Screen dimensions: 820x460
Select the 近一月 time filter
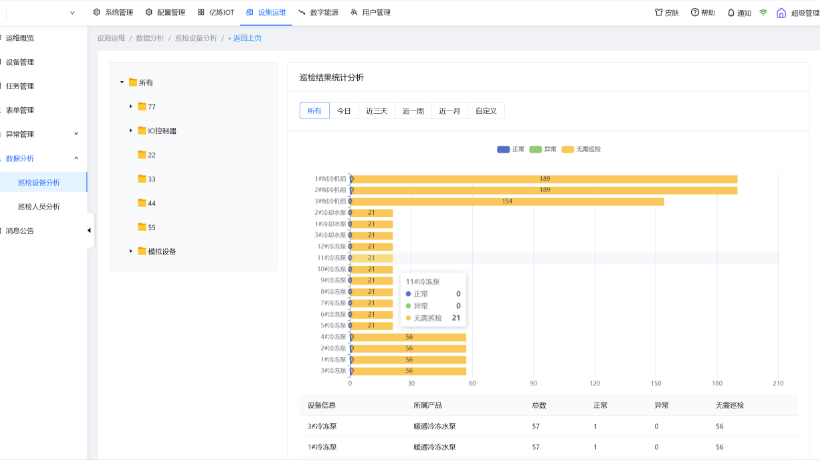(x=449, y=111)
